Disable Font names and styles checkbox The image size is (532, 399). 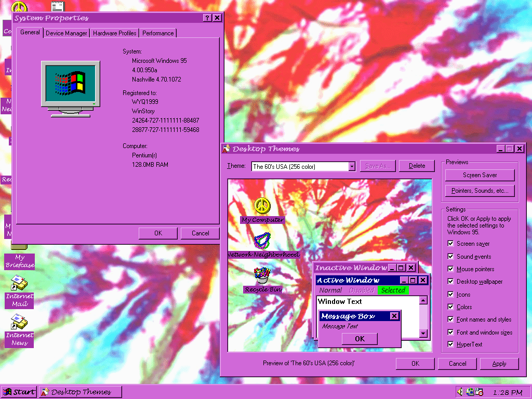[x=450, y=320]
